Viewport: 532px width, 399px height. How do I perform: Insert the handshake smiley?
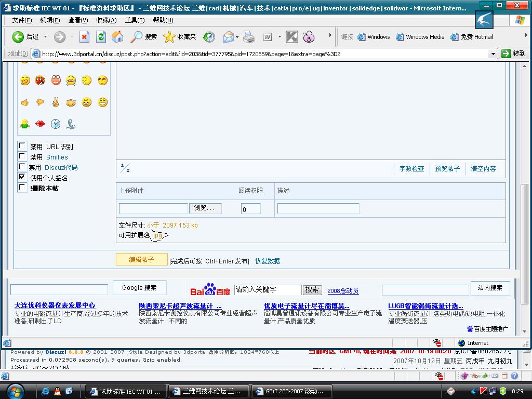(71, 102)
